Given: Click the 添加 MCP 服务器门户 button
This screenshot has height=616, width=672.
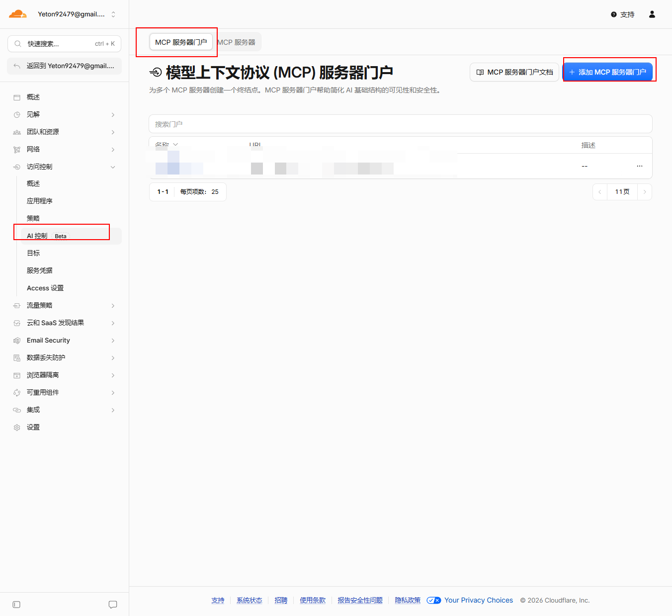Looking at the screenshot, I should coord(607,72).
